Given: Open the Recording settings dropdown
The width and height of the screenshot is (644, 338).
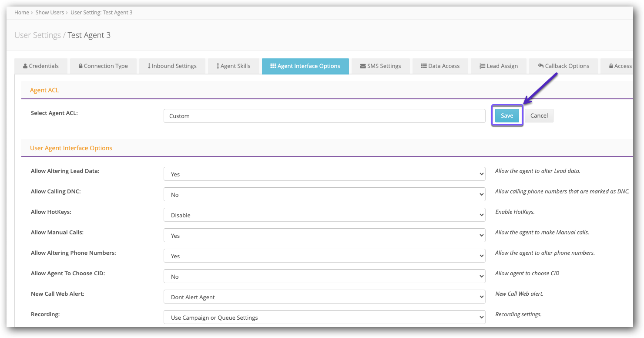Looking at the screenshot, I should point(324,317).
